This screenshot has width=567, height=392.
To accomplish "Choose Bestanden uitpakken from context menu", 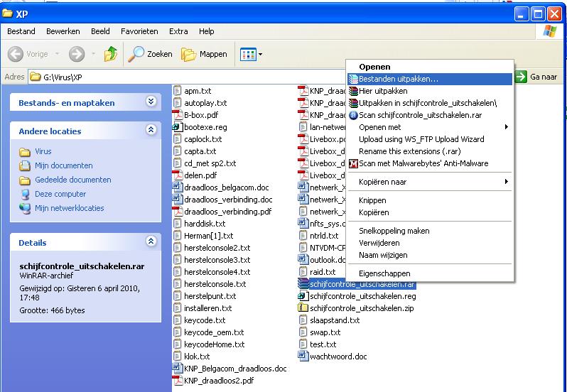I will coord(398,79).
